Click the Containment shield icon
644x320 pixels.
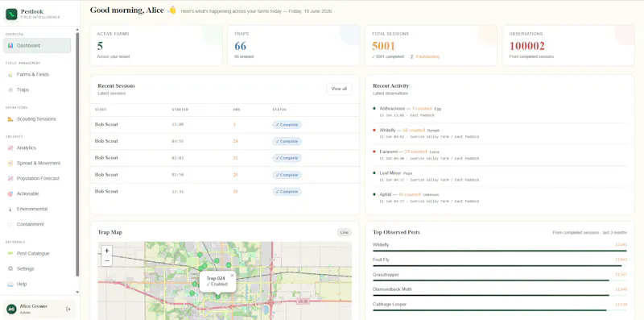10,225
